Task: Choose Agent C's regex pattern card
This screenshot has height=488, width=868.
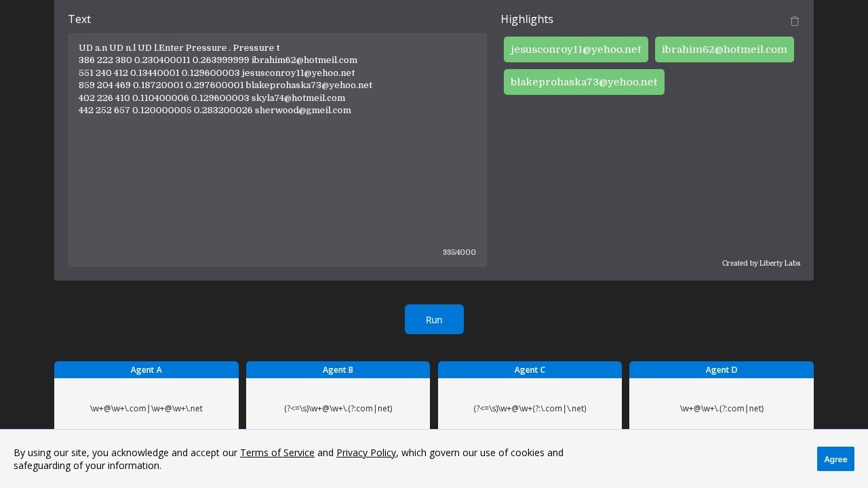Action: (x=530, y=409)
